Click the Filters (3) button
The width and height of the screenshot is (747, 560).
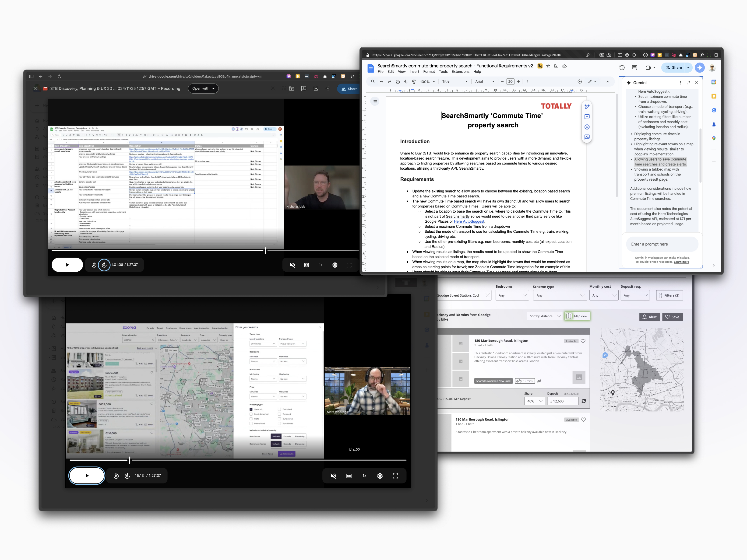tap(669, 295)
